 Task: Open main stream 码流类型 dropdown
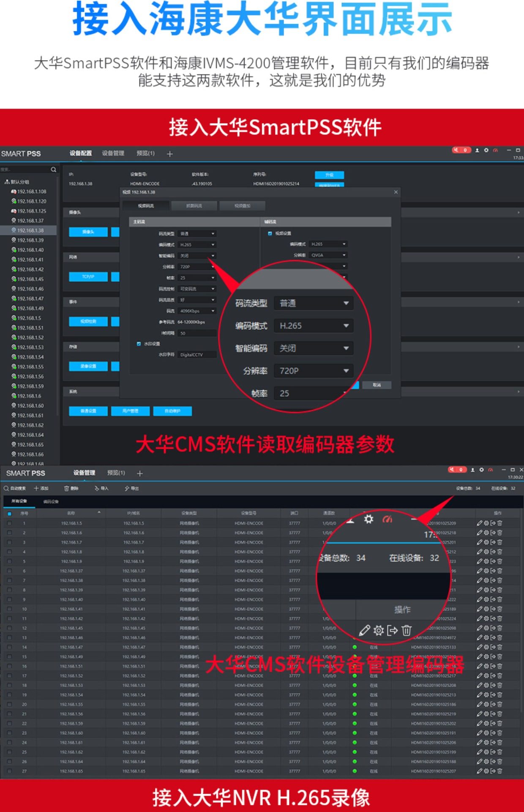click(197, 233)
